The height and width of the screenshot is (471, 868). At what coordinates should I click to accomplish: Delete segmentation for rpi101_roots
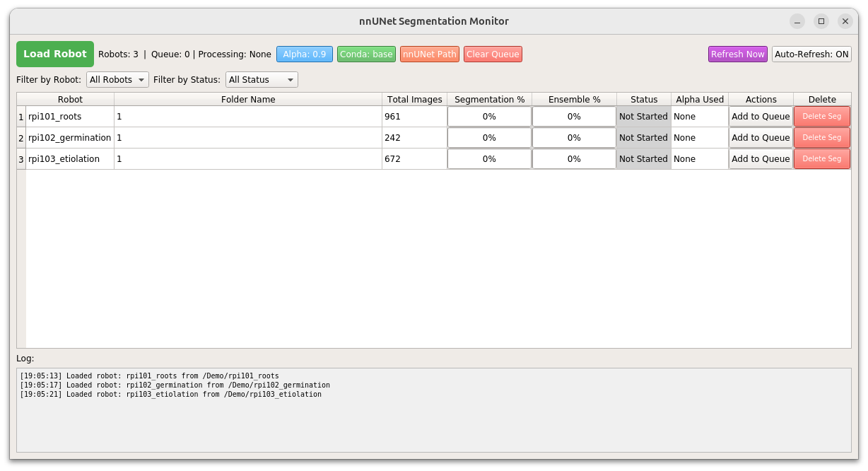[822, 116]
